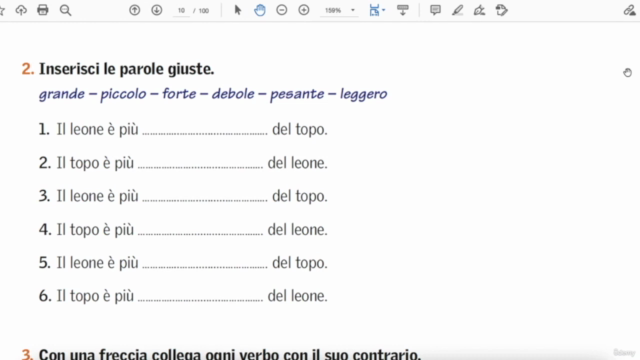Viewport: 640px width, 360px height.
Task: Click the stamp tool icon
Action: click(x=502, y=10)
